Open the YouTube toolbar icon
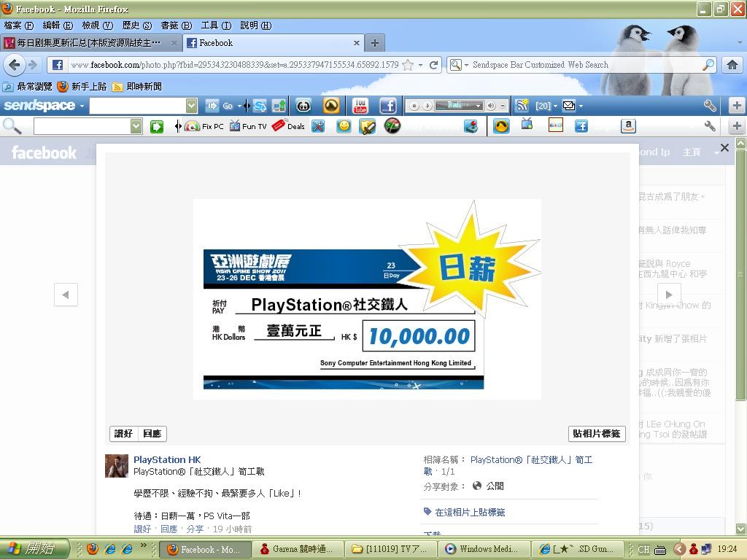Viewport: 747px width, 560px height. [360, 106]
